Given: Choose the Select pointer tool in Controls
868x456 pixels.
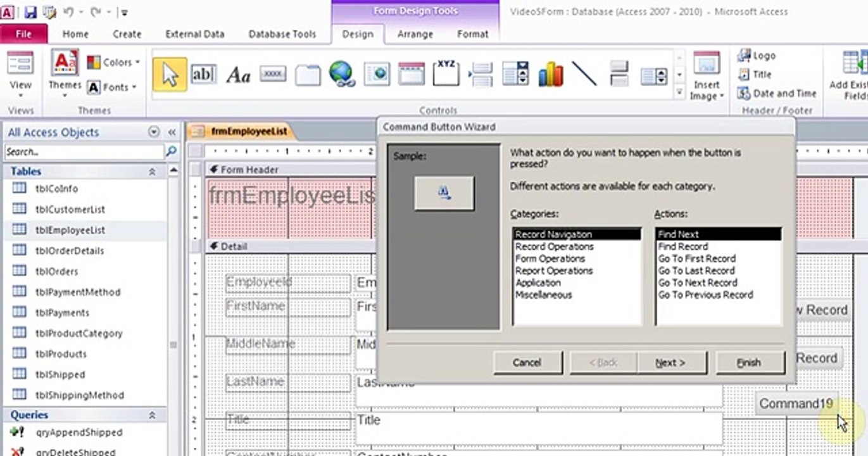Looking at the screenshot, I should click(x=170, y=74).
